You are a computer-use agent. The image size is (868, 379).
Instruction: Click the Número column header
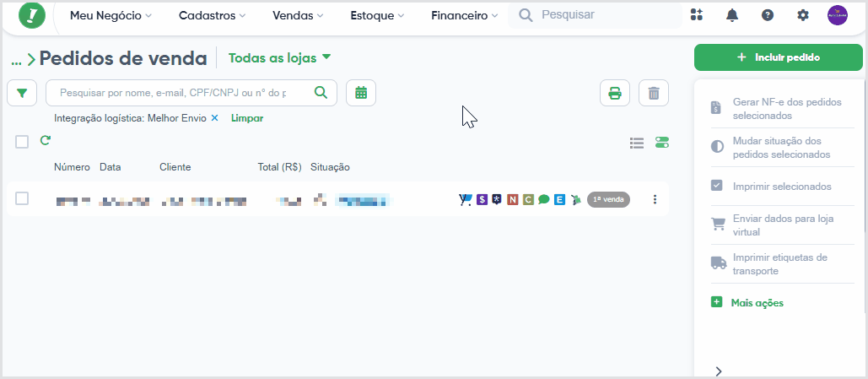(72, 167)
